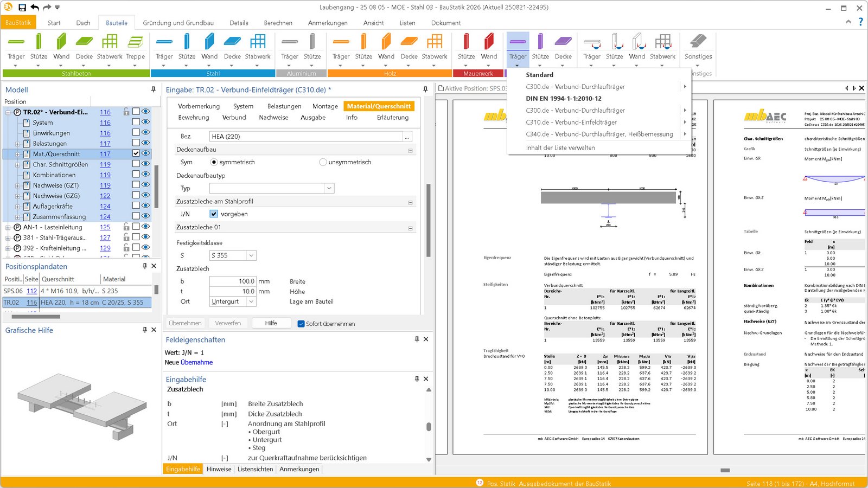This screenshot has width=868, height=488.
Task: Switch to the Belastungen tab
Action: click(284, 106)
